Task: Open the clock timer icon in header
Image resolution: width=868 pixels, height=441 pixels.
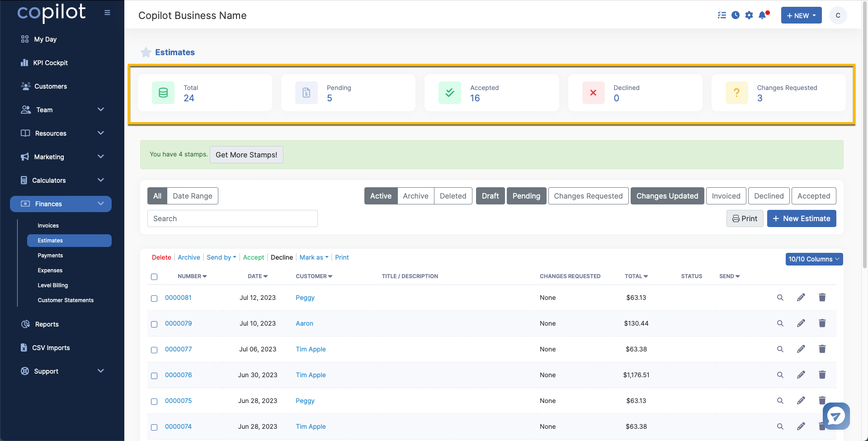Action: click(736, 15)
